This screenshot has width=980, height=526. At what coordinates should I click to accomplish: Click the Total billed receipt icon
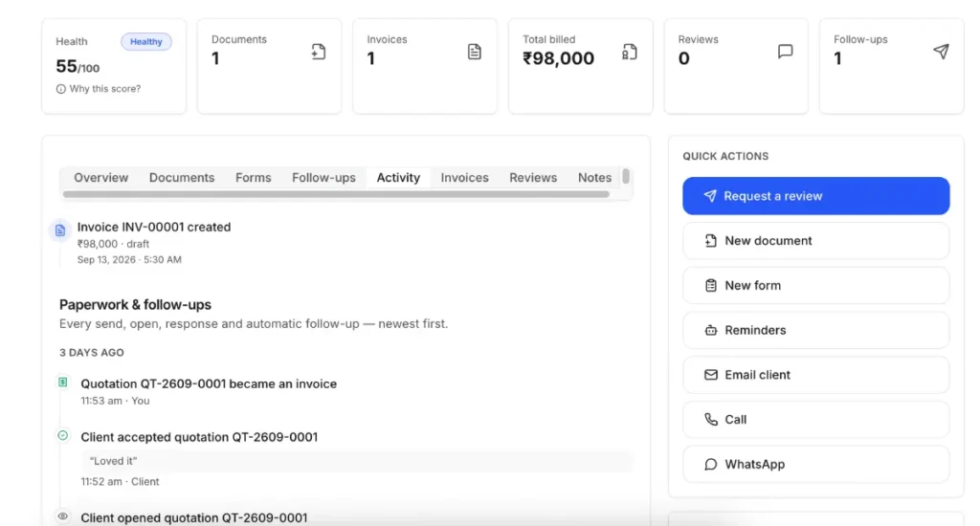click(630, 52)
